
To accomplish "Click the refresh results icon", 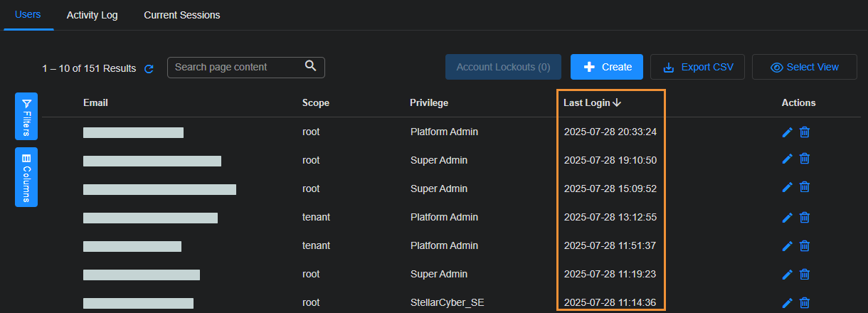I will (149, 69).
